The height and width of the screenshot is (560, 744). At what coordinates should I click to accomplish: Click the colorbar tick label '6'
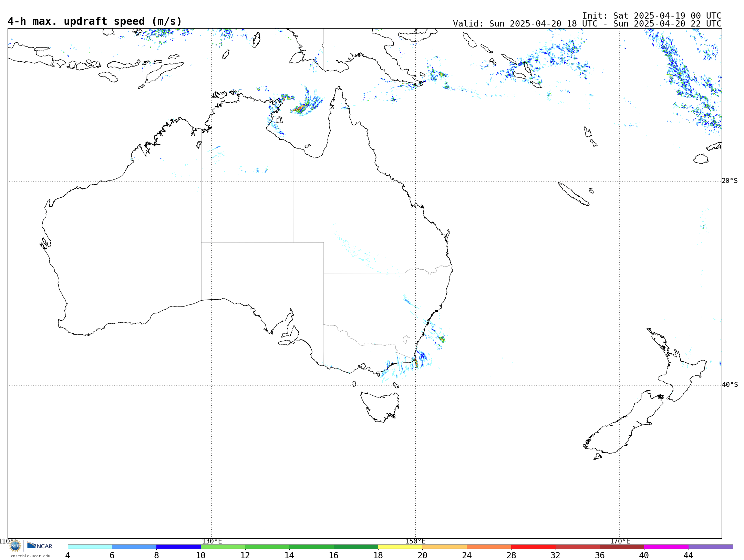[112, 556]
